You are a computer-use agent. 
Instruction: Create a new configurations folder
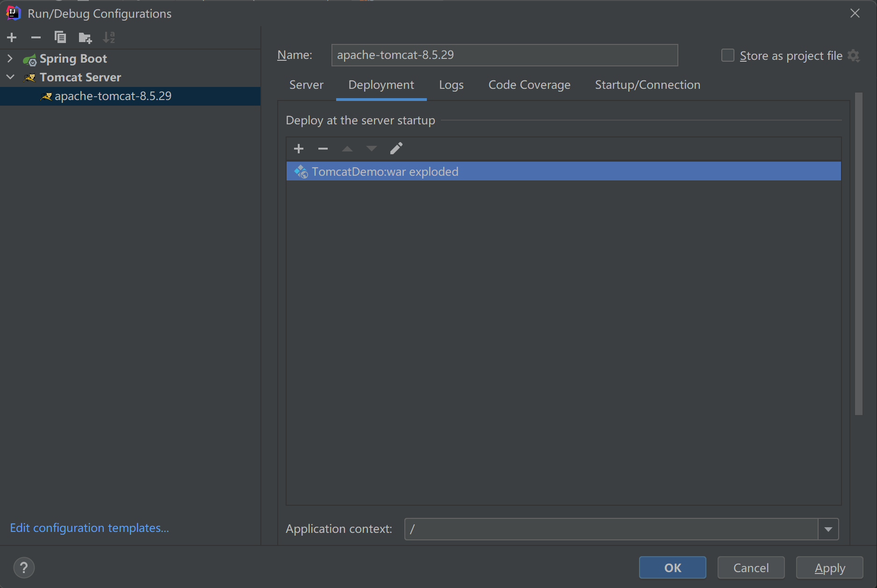coord(85,37)
